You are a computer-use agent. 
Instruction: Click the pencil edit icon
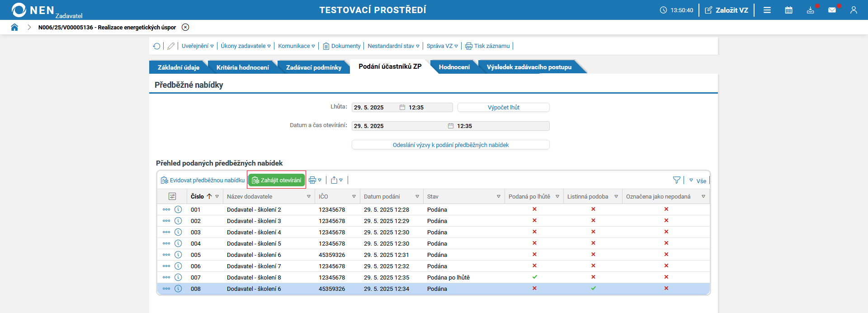[x=171, y=46]
